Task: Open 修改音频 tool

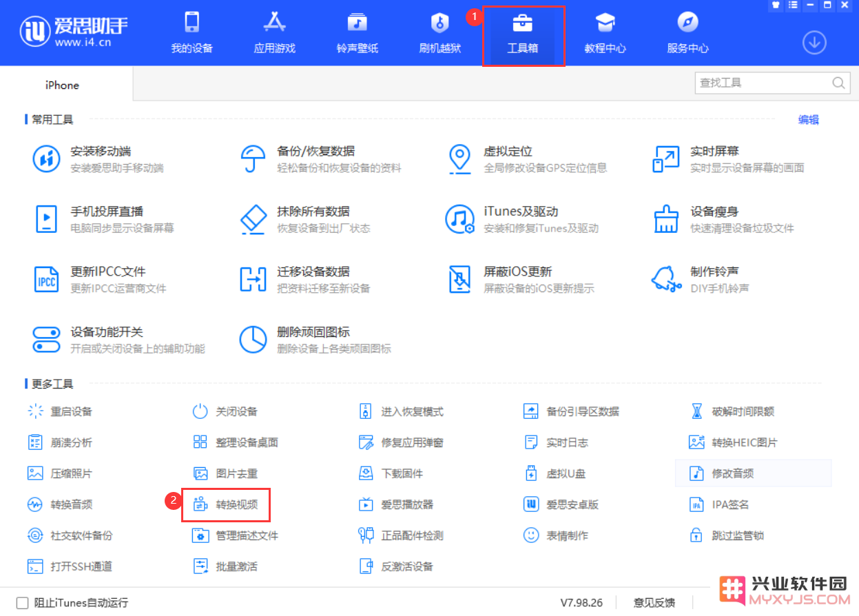Action: click(x=754, y=473)
